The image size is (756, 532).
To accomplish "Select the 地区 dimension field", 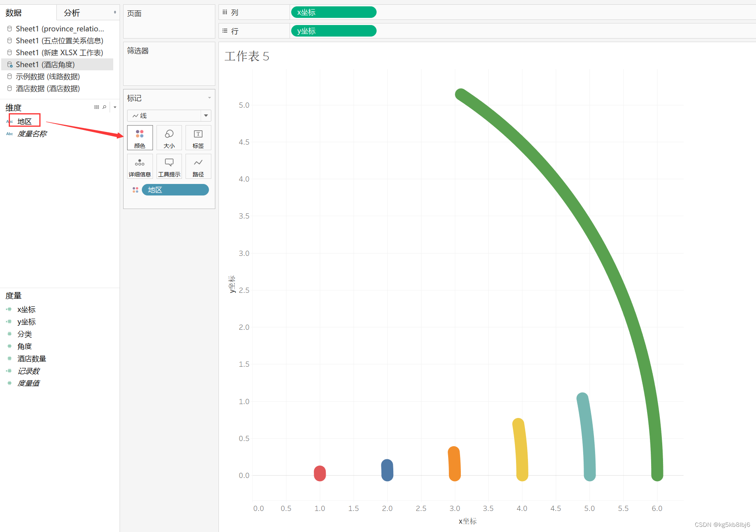I will tap(25, 122).
